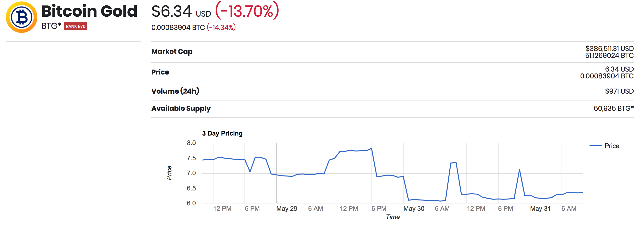Click the Bitcoin Gold coin logo
Viewport: 644px width, 225px height.
point(22,17)
